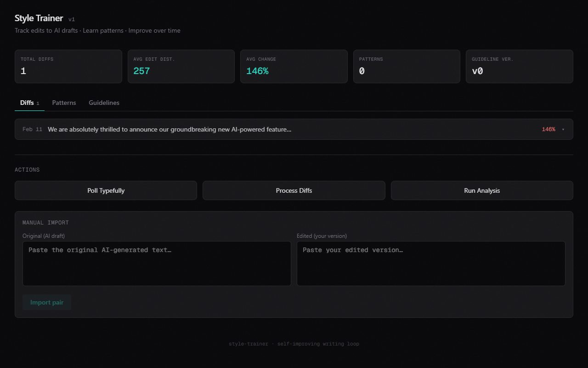Open the Guidelines tab
The width and height of the screenshot is (588, 368).
coord(104,103)
